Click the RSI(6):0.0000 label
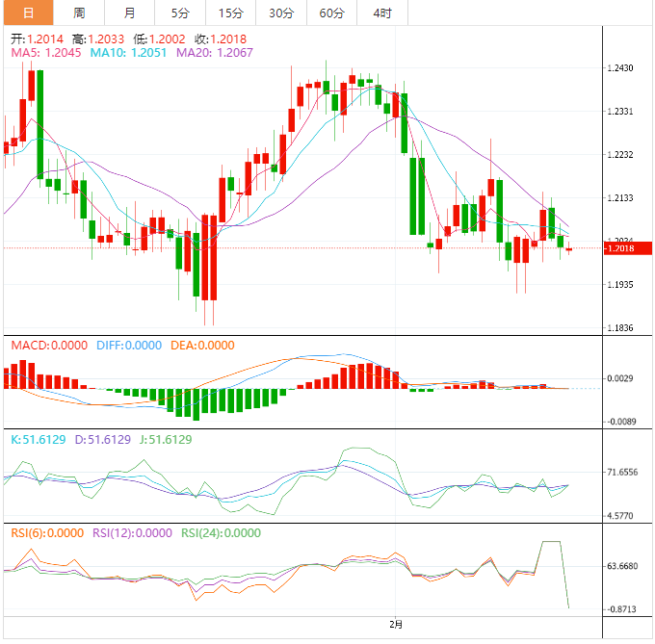Screen dimensions: 655x644 47,533
